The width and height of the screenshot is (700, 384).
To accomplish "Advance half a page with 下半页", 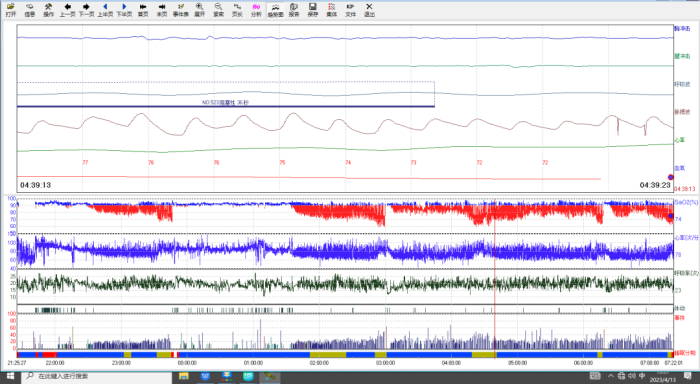I will pos(124,10).
